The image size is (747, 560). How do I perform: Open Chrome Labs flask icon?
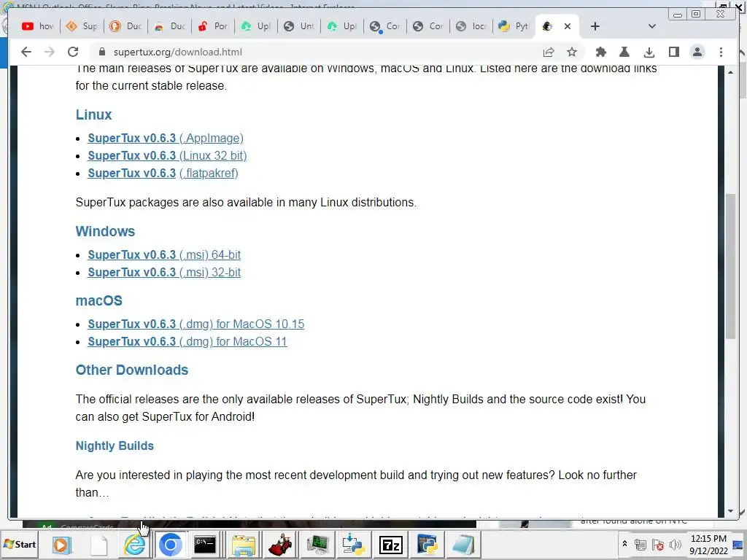click(624, 52)
